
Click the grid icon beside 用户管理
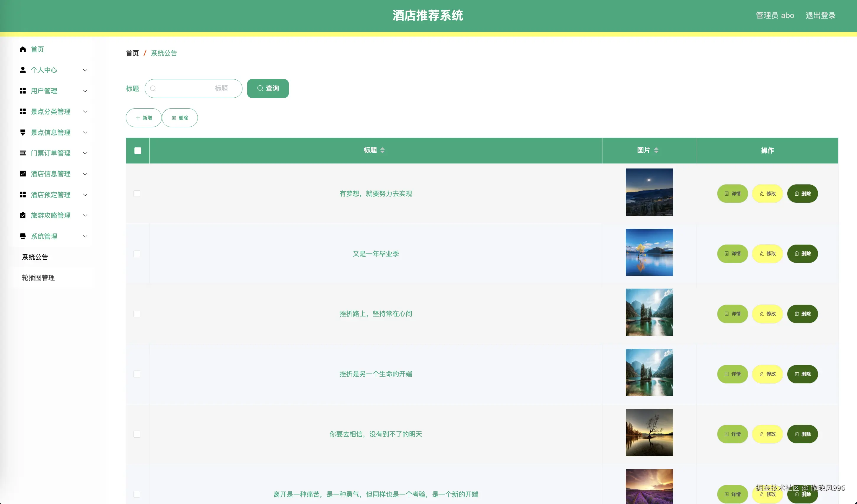[x=23, y=91]
